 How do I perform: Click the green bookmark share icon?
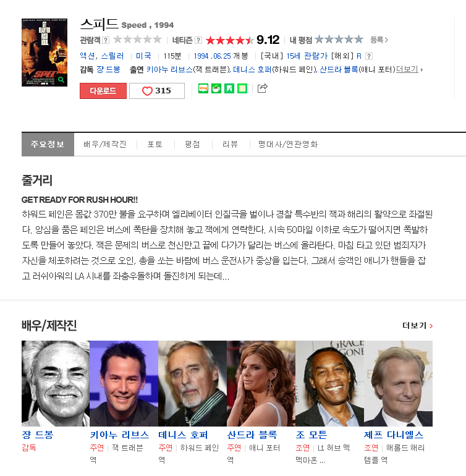pos(229,88)
